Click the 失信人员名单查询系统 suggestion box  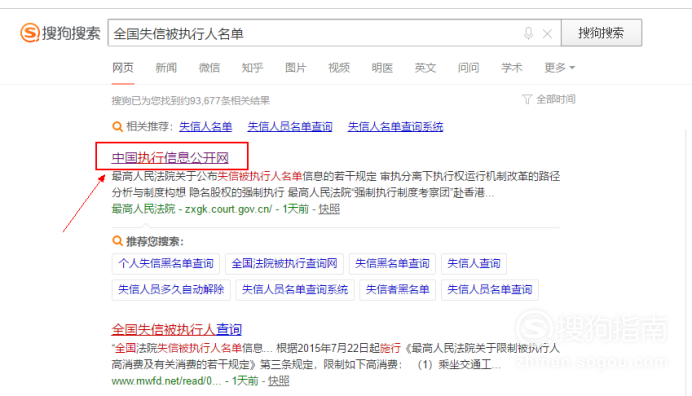pyautogui.click(x=295, y=290)
